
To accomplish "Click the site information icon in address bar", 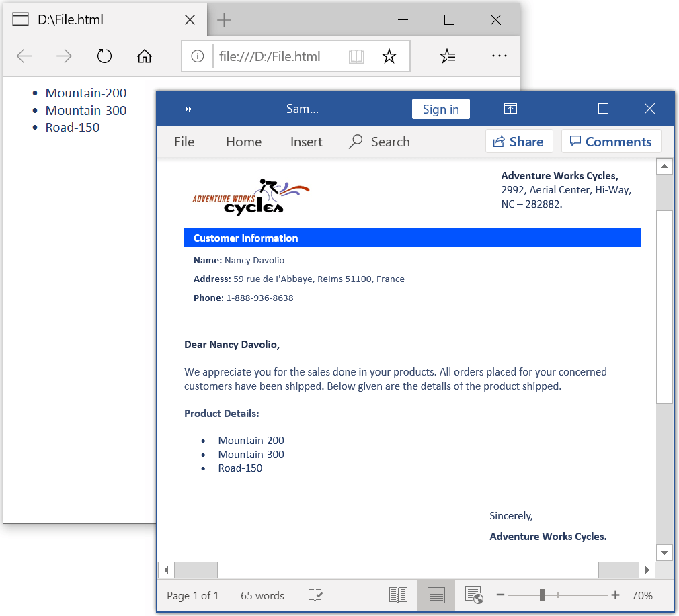I will point(198,56).
